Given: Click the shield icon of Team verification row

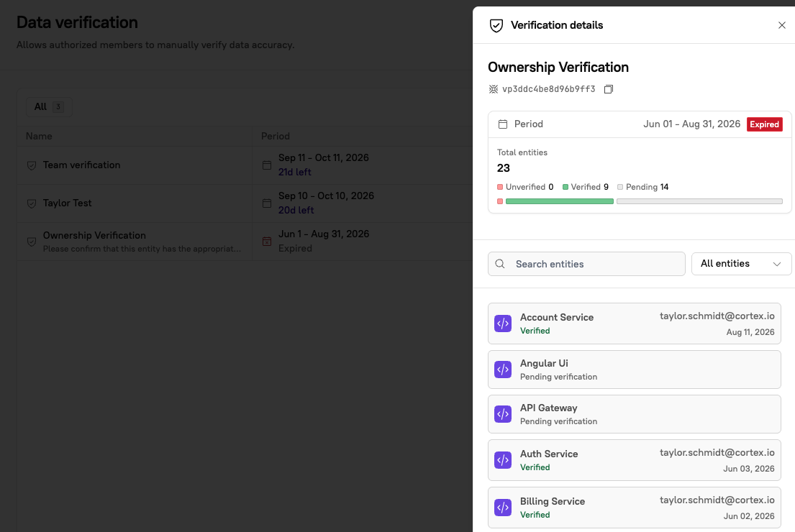Looking at the screenshot, I should 32,165.
